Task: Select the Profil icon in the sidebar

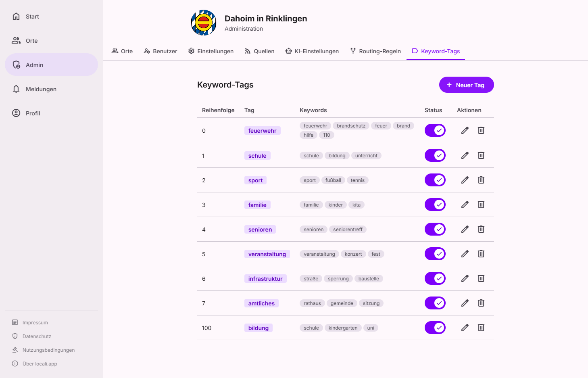Action: (16, 113)
